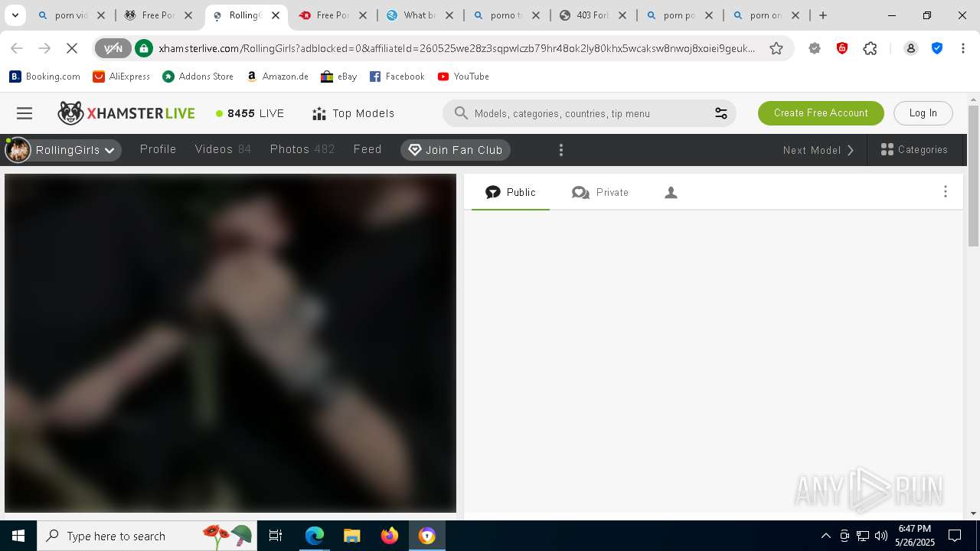
Task: Open the blue shield security icon
Action: (937, 48)
